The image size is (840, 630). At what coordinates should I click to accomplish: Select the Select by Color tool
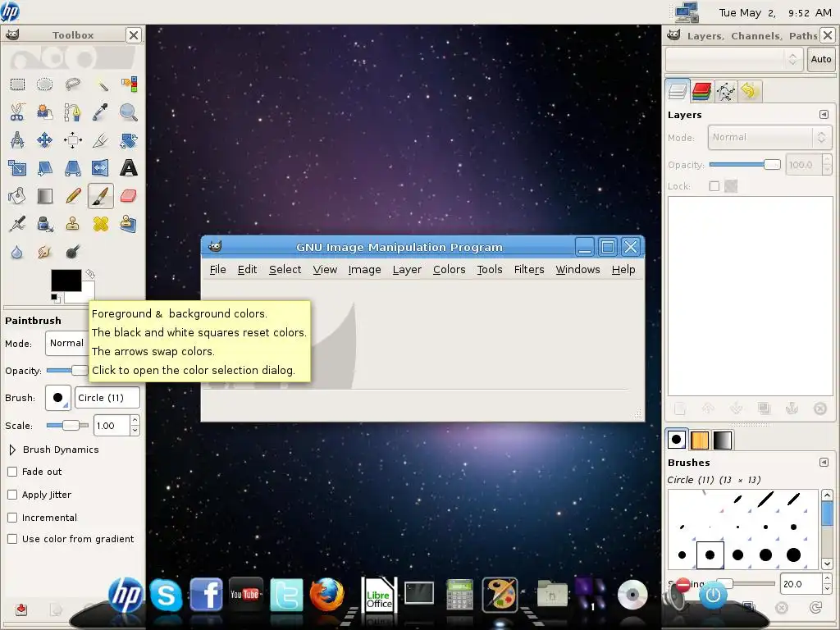[129, 84]
